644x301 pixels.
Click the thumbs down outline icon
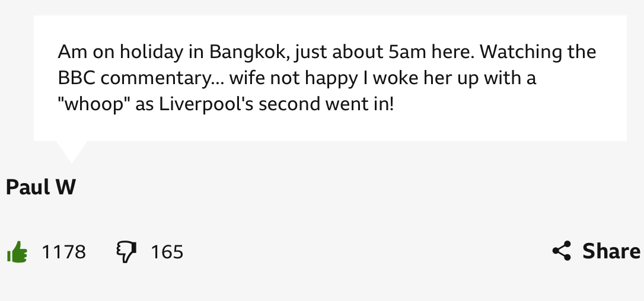(x=126, y=252)
